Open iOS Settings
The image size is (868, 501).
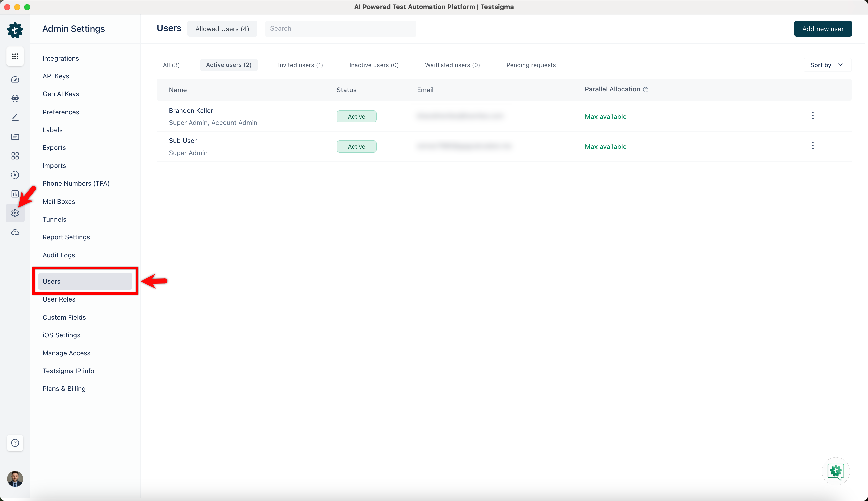(x=61, y=335)
